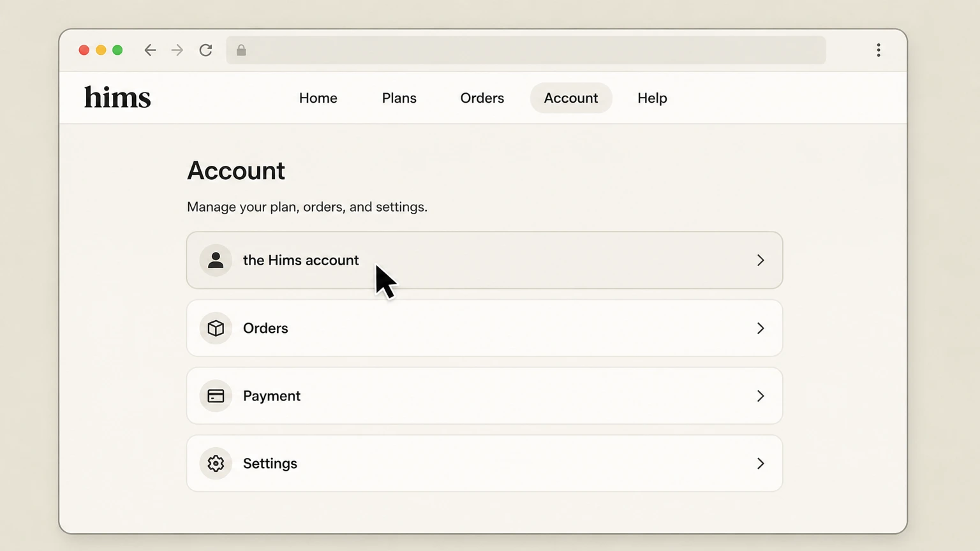Select the Account nav tab

571,98
